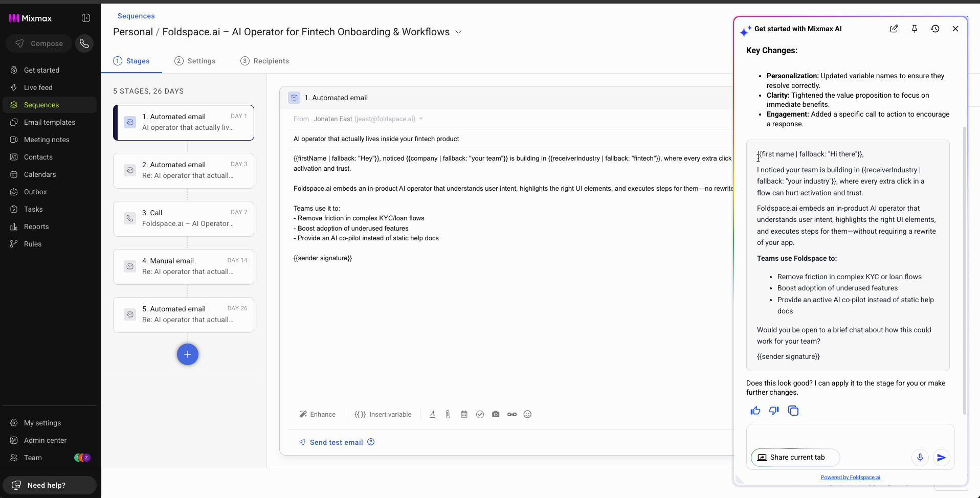Open Reports in sidebar
The image size is (980, 498).
point(49,227)
